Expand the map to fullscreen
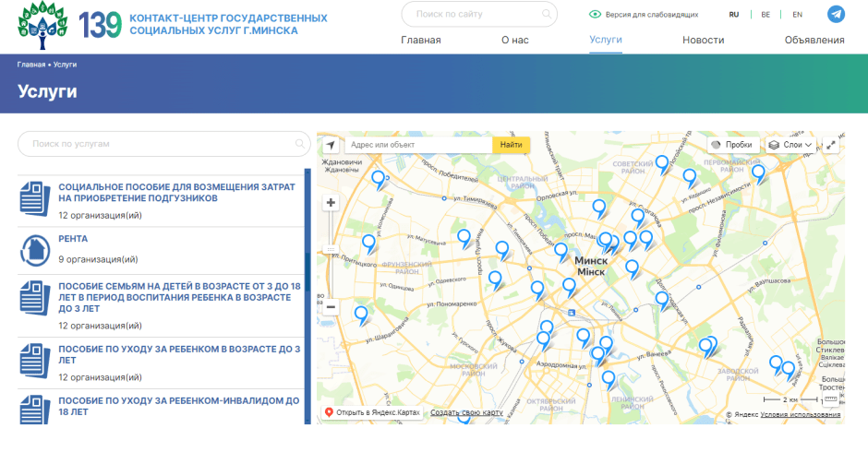Viewport: 868px width, 452px height. (x=831, y=145)
